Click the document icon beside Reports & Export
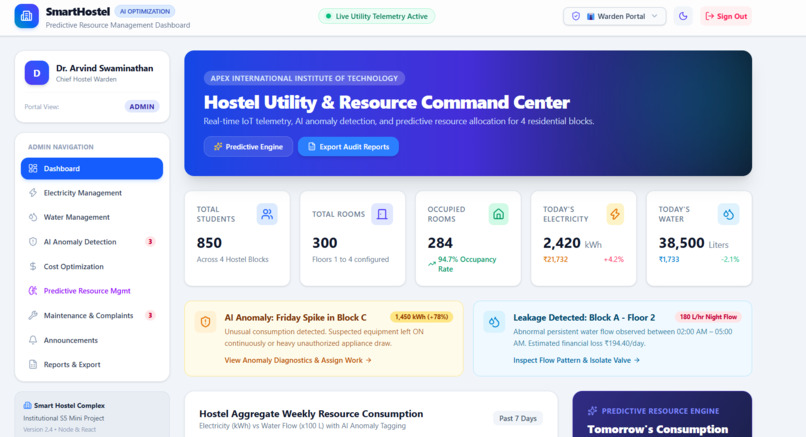The height and width of the screenshot is (437, 806). pyautogui.click(x=33, y=365)
